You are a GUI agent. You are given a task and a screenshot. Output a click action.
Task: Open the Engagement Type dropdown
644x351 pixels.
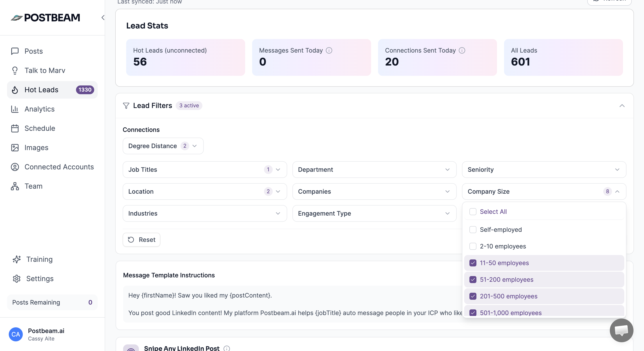tap(374, 213)
